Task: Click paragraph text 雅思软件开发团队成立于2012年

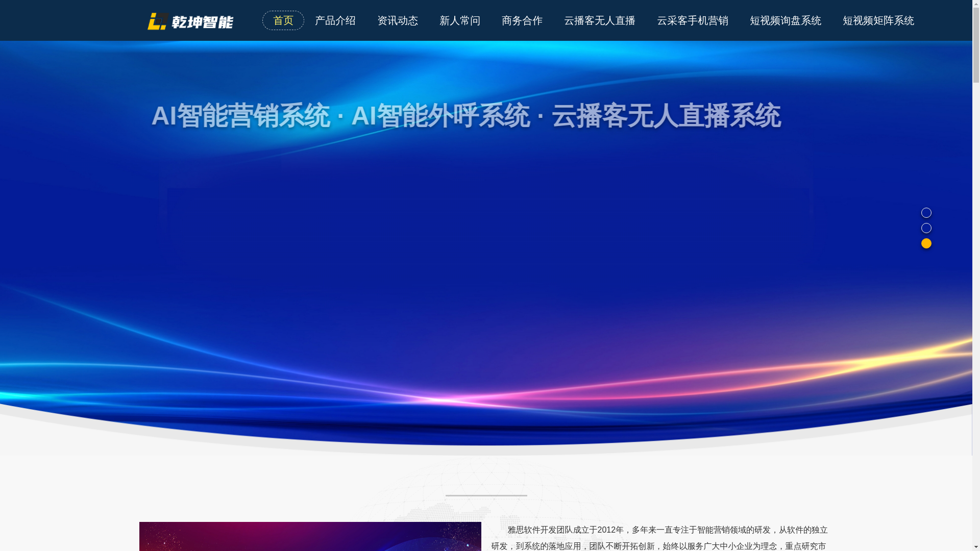Action: (566, 530)
